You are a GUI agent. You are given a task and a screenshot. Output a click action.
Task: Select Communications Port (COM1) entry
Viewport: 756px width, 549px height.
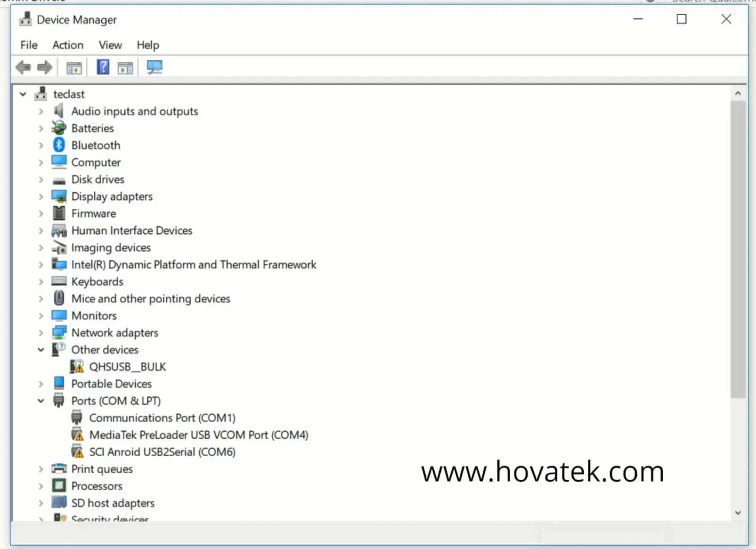pyautogui.click(x=162, y=418)
